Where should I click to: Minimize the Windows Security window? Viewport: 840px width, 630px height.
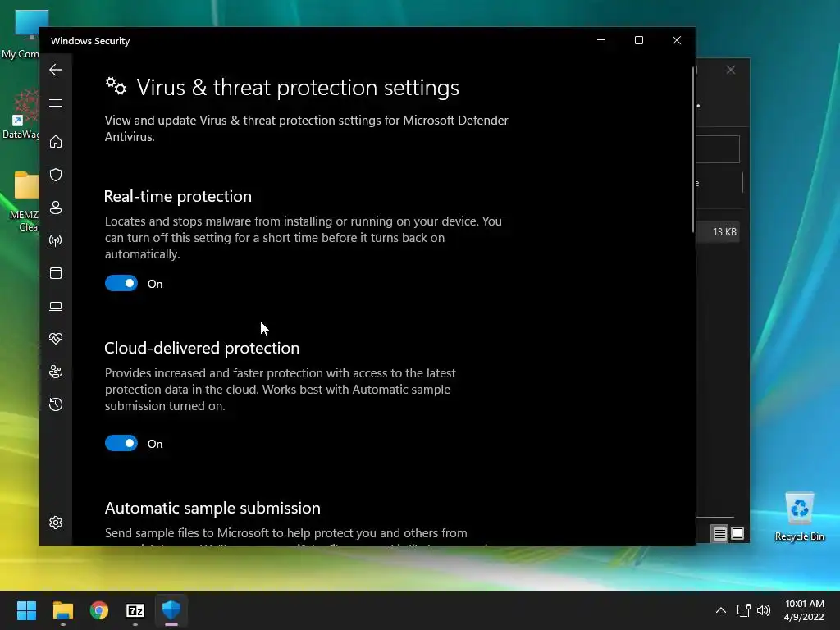[601, 40]
